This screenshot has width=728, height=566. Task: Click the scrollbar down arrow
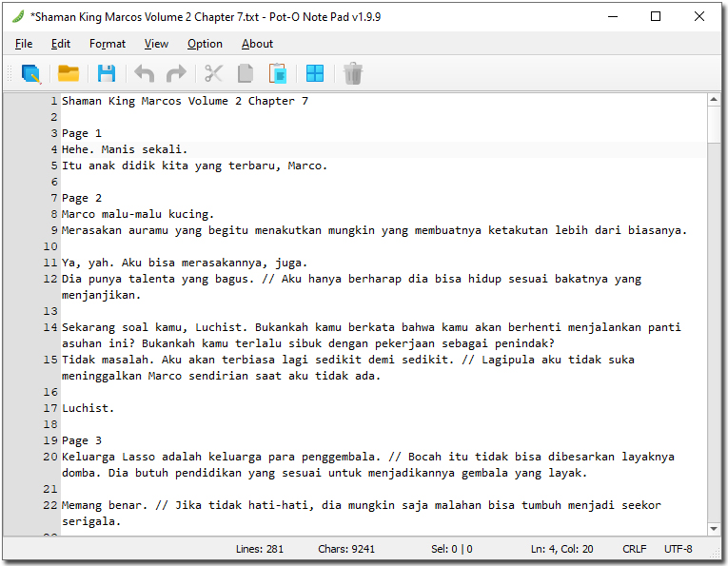(714, 528)
